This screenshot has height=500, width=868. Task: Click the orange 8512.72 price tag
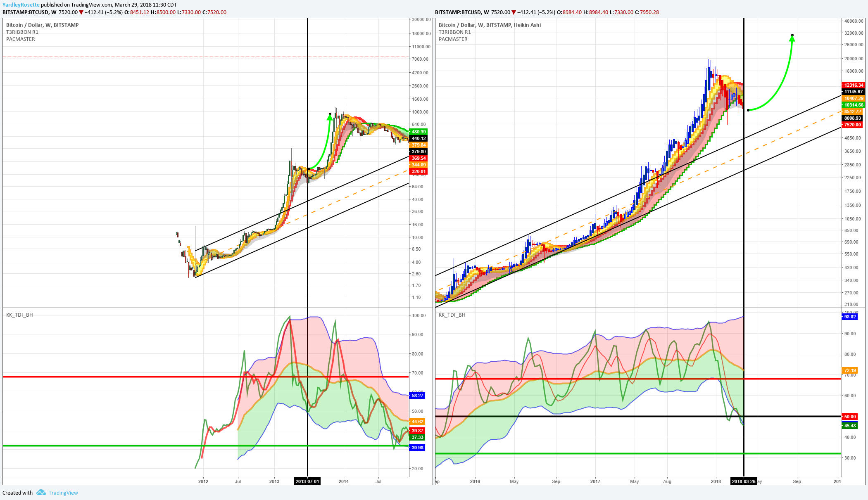point(852,111)
